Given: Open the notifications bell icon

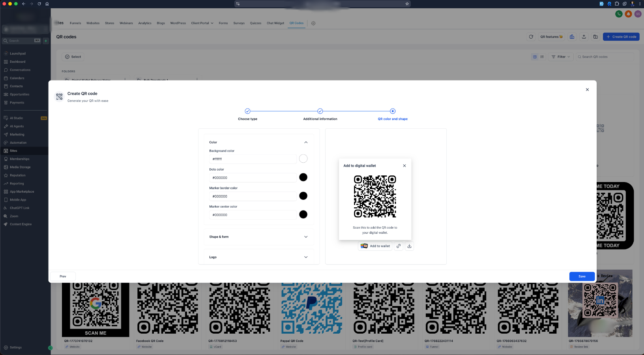Looking at the screenshot, I should pos(628,14).
